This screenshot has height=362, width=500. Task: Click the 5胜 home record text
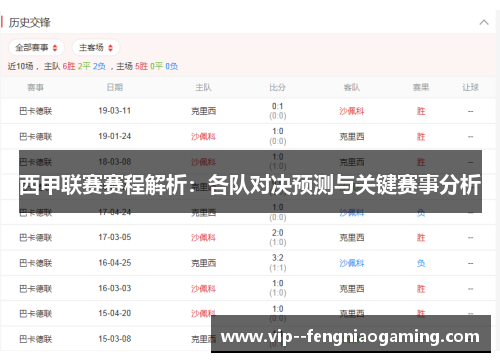pos(141,66)
